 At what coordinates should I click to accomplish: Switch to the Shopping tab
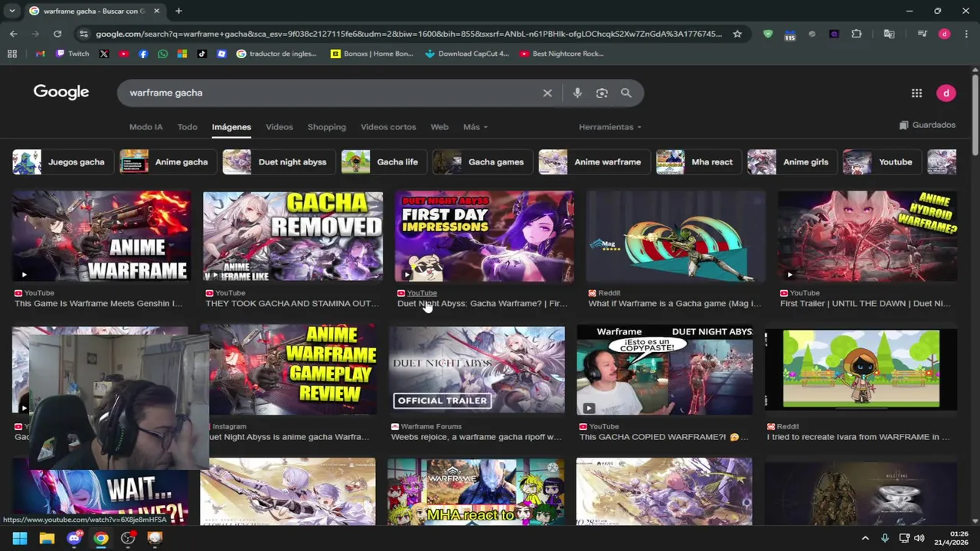click(327, 127)
